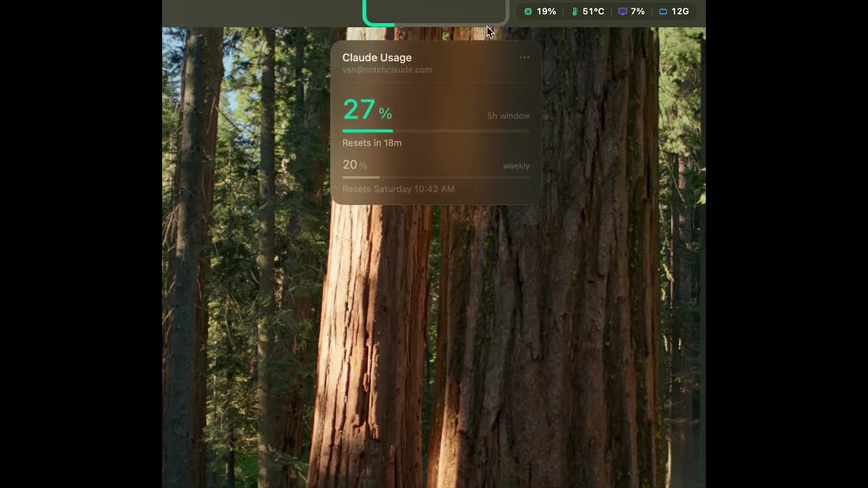Image resolution: width=868 pixels, height=488 pixels.
Task: Click the notch usage ring indicator
Action: pos(435,13)
